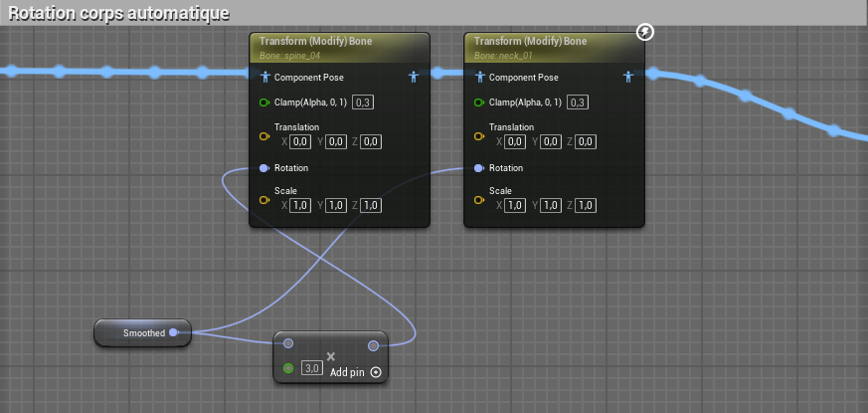Viewport: 868px width, 413px height.
Task: Click the fast-path lightning icon on neck_01 node
Action: (645, 32)
